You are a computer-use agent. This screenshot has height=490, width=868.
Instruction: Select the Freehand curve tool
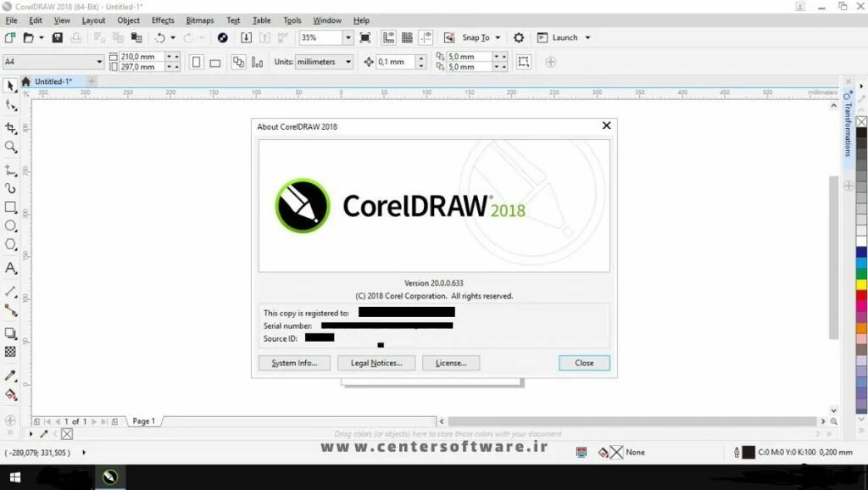pos(10,170)
